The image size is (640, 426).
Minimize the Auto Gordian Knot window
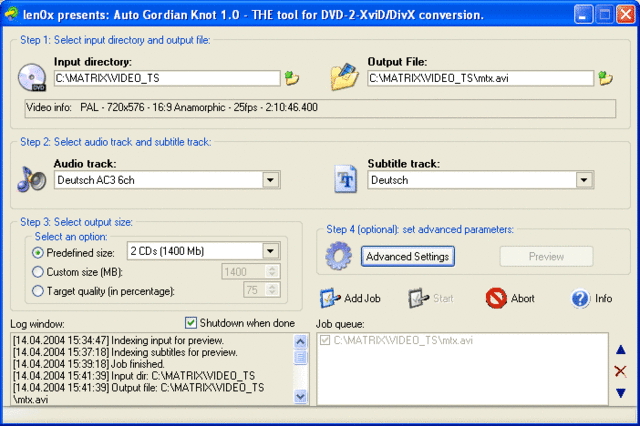tap(583, 15)
